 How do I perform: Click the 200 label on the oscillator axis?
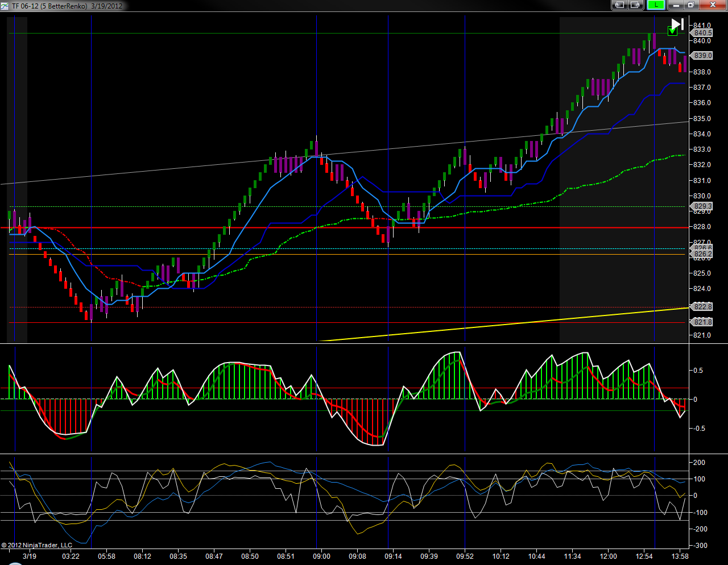pyautogui.click(x=699, y=463)
